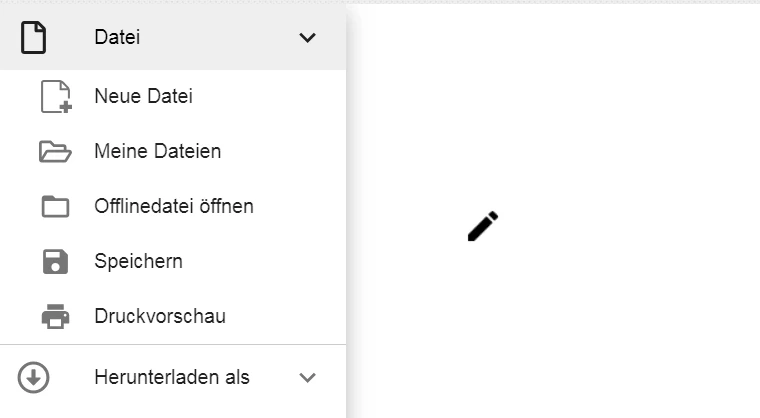This screenshot has width=760, height=418.
Task: Click the Datei document icon
Action: pos(34,37)
